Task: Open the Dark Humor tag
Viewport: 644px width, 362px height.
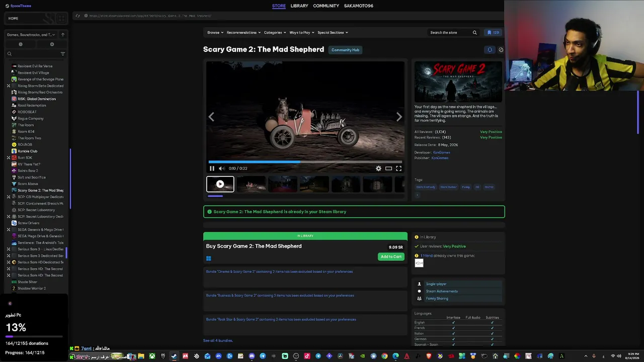Action: pyautogui.click(x=448, y=187)
